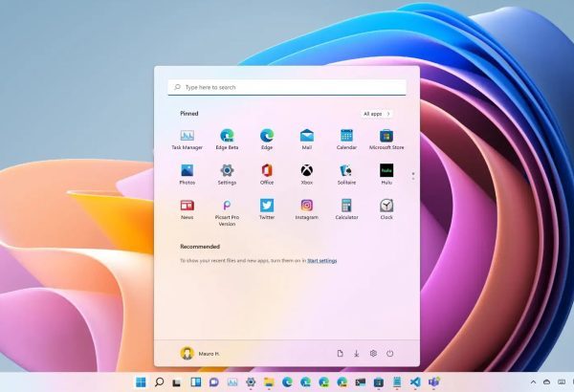
Task: Open the pinned Edge app labeled Edge
Action: pyautogui.click(x=267, y=140)
